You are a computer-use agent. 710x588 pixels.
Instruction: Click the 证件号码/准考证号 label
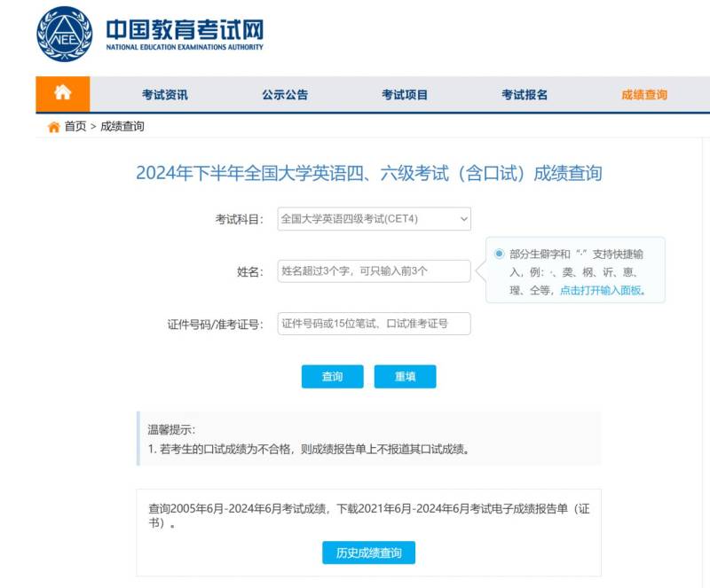(215, 325)
